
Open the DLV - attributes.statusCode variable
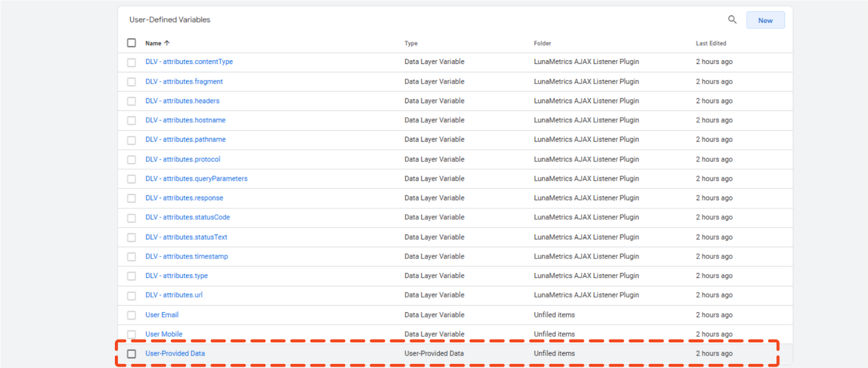188,217
